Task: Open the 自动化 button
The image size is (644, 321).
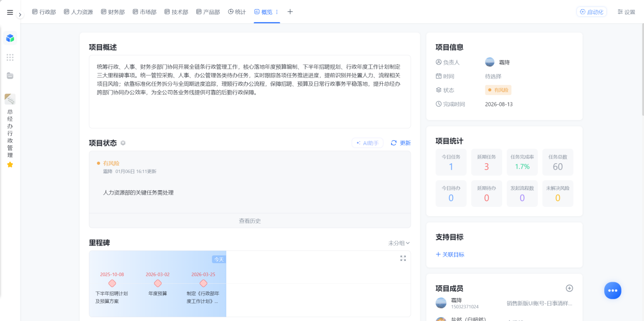Action: 591,12
